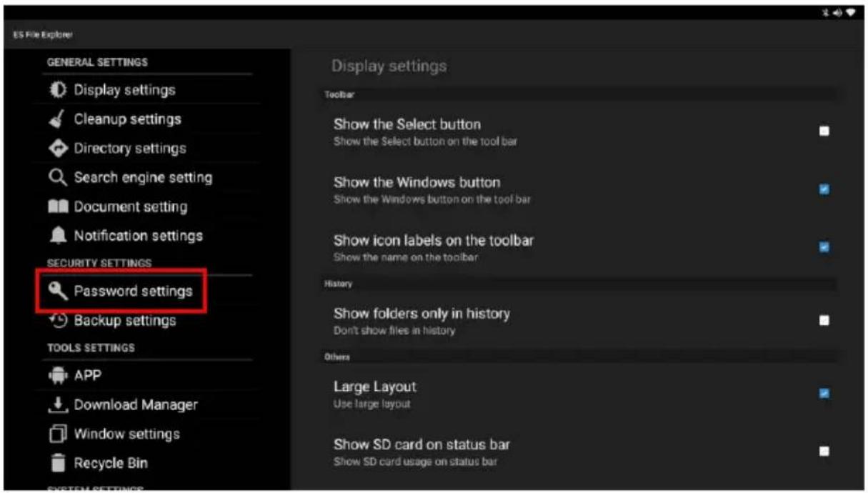The width and height of the screenshot is (868, 493).
Task: Click the GENERAL SETTINGS header
Action: (x=98, y=62)
